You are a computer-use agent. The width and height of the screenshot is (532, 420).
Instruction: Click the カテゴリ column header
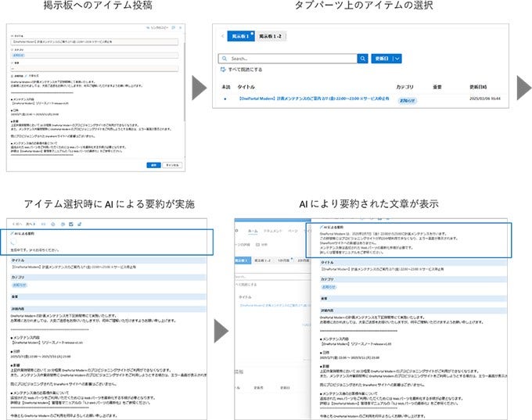[404, 87]
